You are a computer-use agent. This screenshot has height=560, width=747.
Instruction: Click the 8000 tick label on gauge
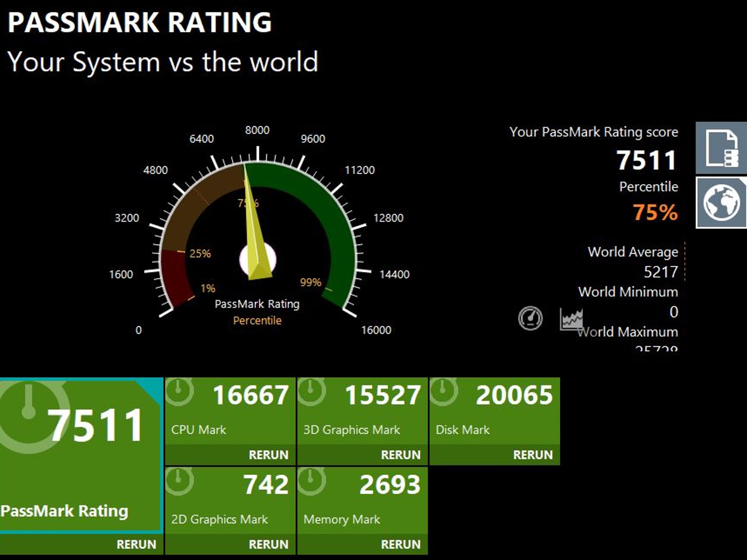point(257,130)
